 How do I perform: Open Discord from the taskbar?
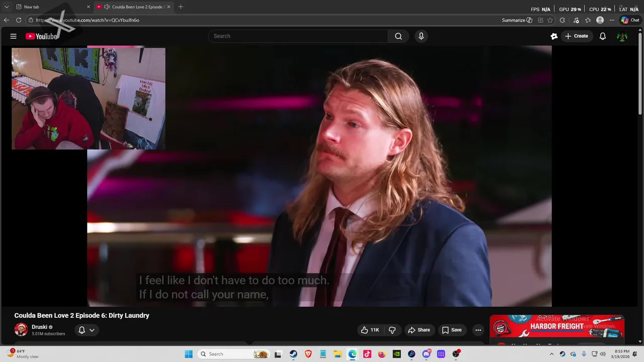427,354
